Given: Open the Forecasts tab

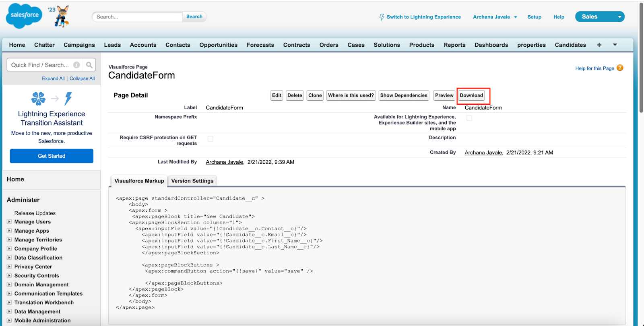Looking at the screenshot, I should [x=260, y=45].
